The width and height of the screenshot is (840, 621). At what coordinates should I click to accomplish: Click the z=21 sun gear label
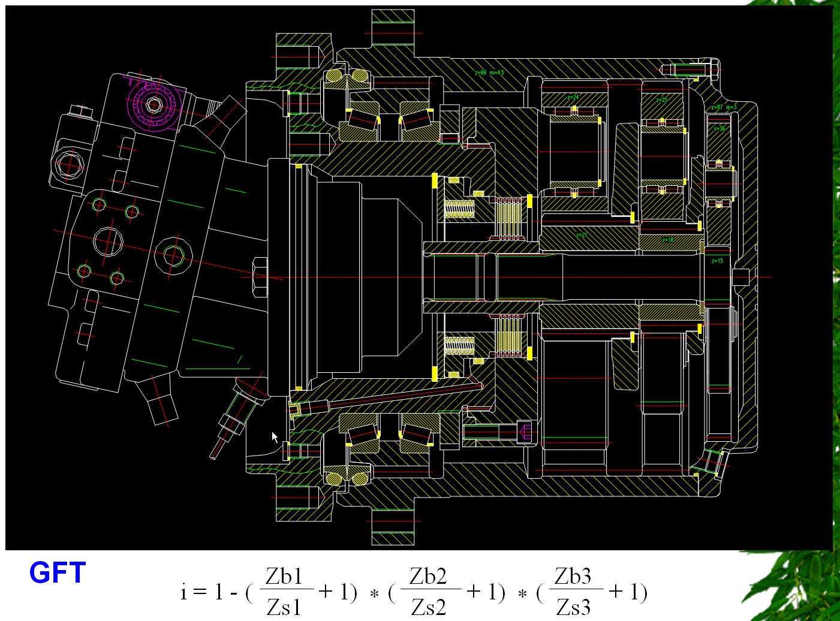coord(581,235)
